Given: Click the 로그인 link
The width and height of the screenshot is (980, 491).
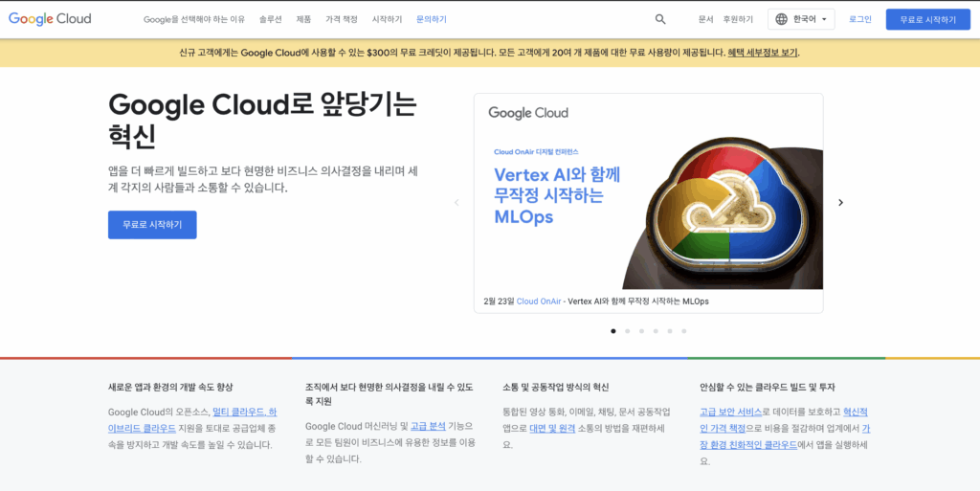Looking at the screenshot, I should [x=860, y=19].
